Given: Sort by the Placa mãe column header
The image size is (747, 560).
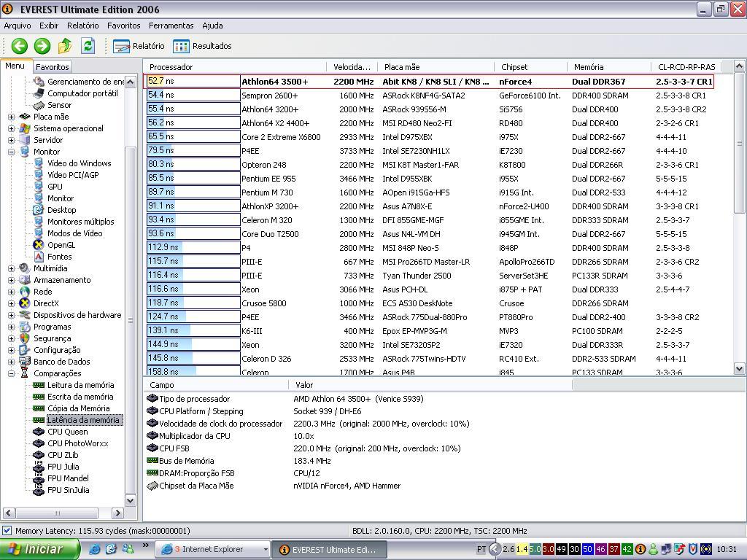Looking at the screenshot, I should tap(436, 67).
